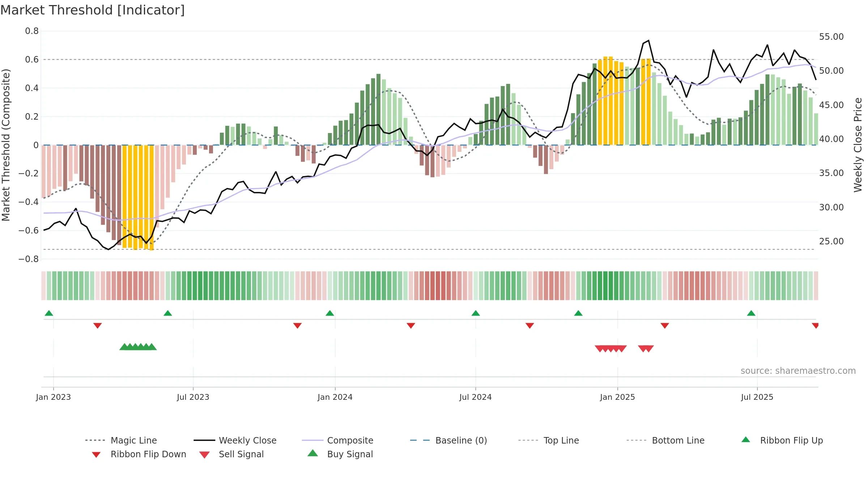868x488 pixels.
Task: Click the 25.00 price axis label
Action: pyautogui.click(x=831, y=241)
